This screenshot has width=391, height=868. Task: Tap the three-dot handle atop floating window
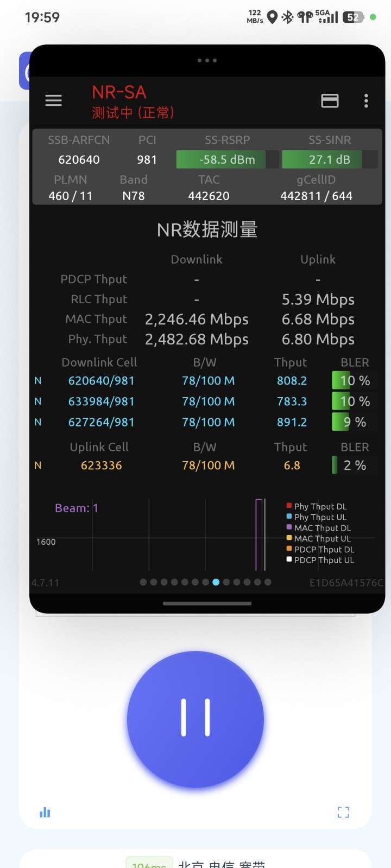tap(207, 60)
